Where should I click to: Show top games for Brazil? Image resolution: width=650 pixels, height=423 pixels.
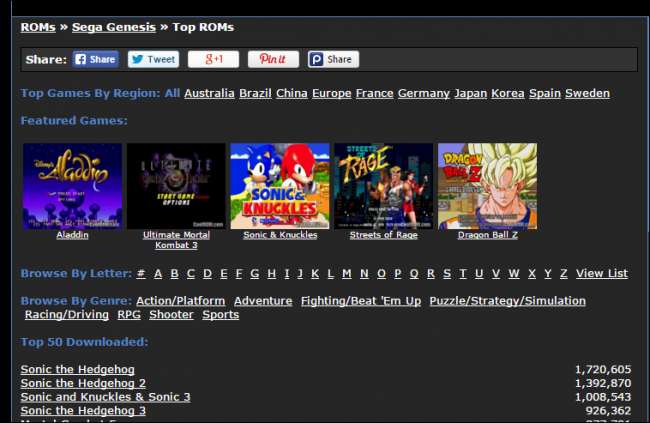tap(255, 93)
